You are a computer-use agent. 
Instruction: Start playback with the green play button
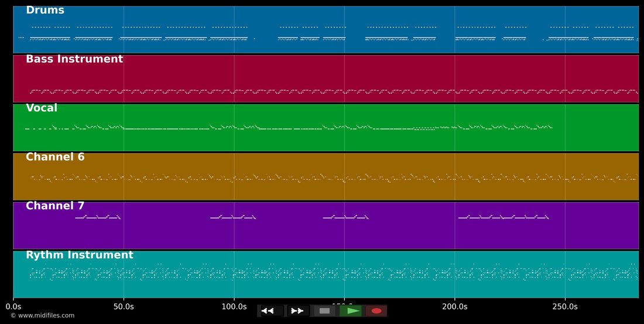pyautogui.click(x=351, y=311)
